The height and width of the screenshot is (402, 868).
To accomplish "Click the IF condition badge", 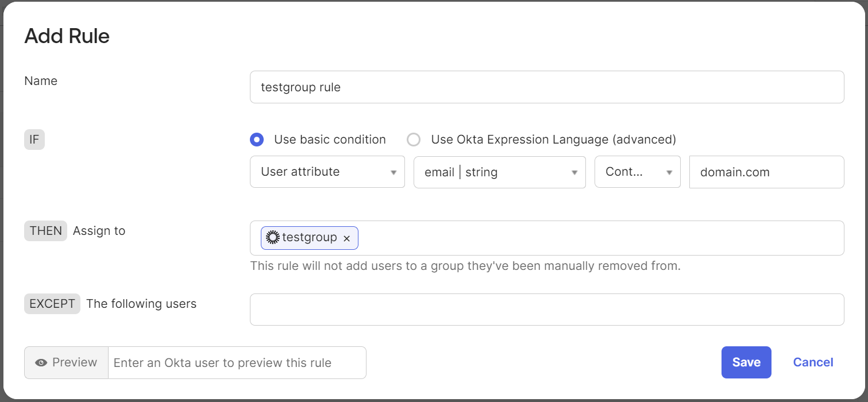I will (34, 140).
